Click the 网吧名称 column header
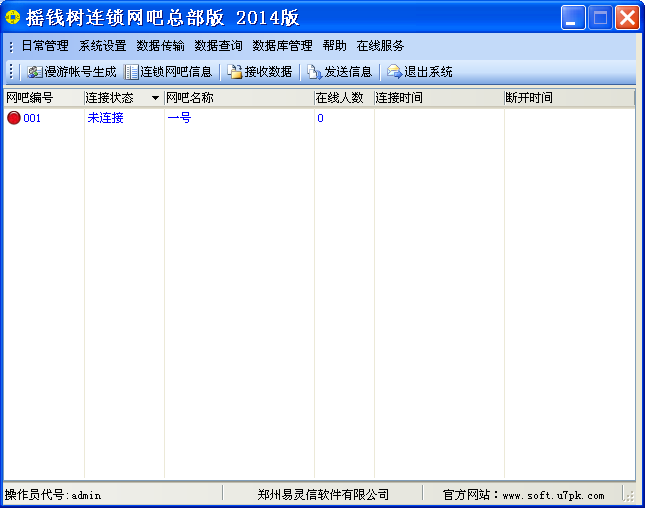The height and width of the screenshot is (508, 645). click(239, 98)
